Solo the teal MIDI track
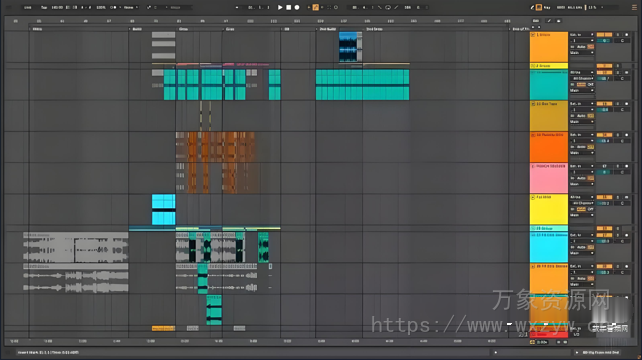The image size is (642, 360). coord(618,72)
